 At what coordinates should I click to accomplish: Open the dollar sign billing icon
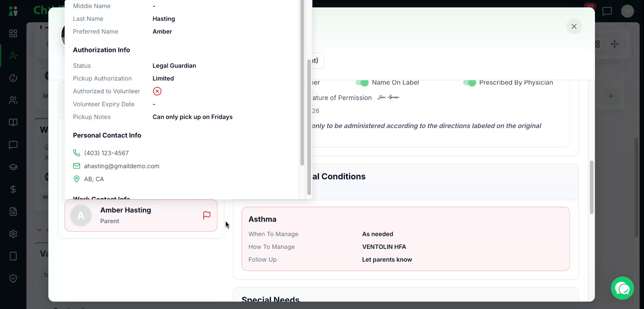coord(13,189)
